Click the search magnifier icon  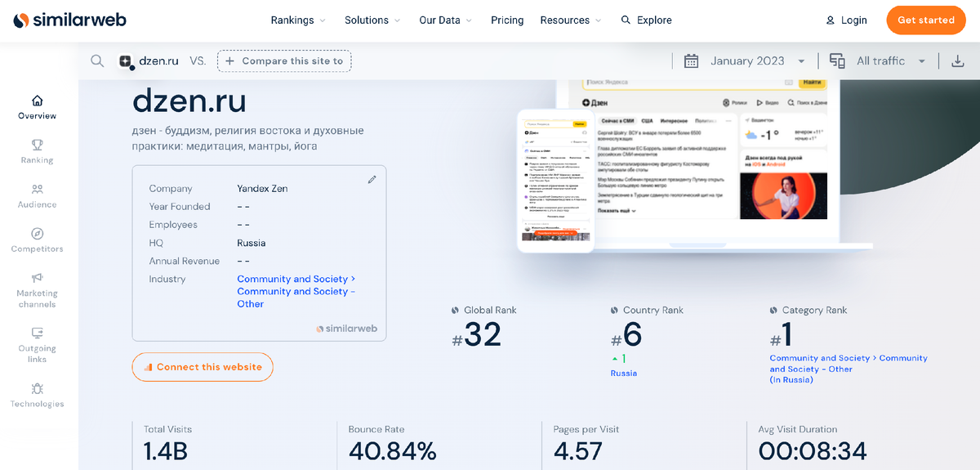(x=97, y=60)
